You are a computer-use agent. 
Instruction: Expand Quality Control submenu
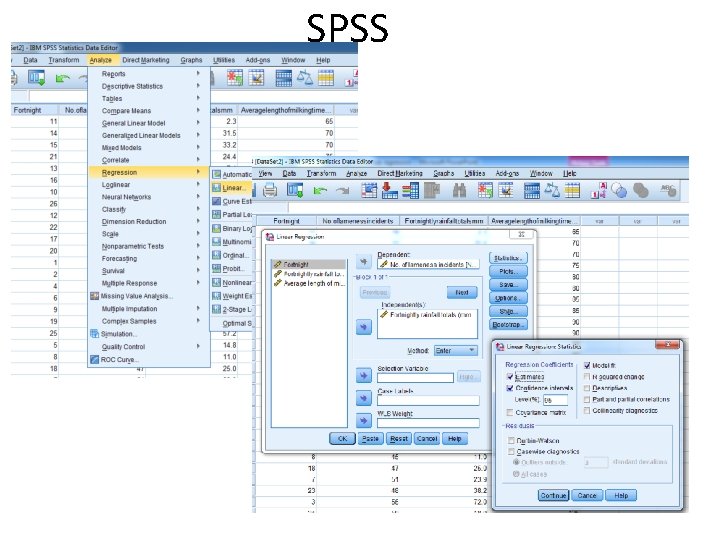pos(149,347)
